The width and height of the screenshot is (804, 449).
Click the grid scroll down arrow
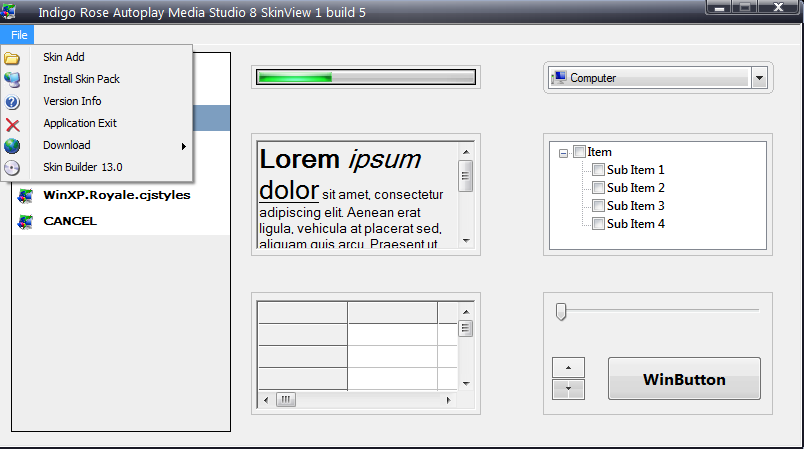coord(466,383)
